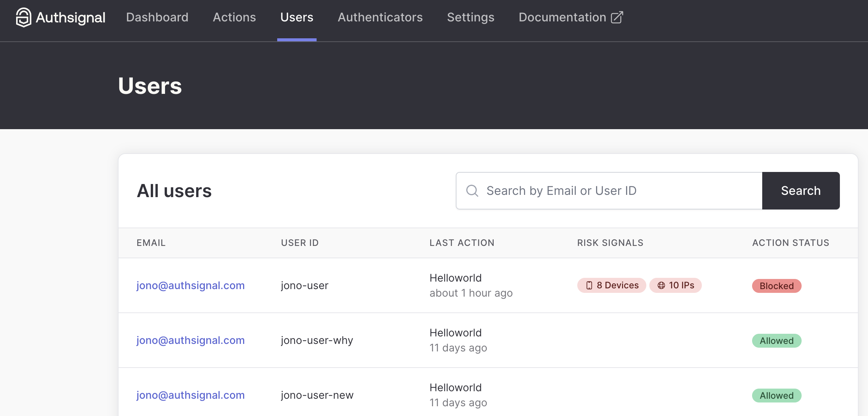Open the Dashboard tab
This screenshot has width=868, height=416.
[157, 17]
